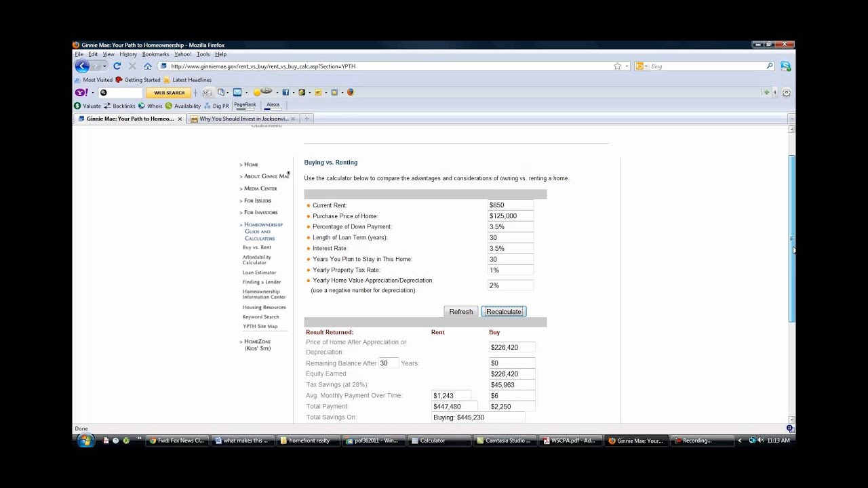Click Whois on the SEO toolbar
This screenshot has width=868, height=488.
click(x=151, y=106)
